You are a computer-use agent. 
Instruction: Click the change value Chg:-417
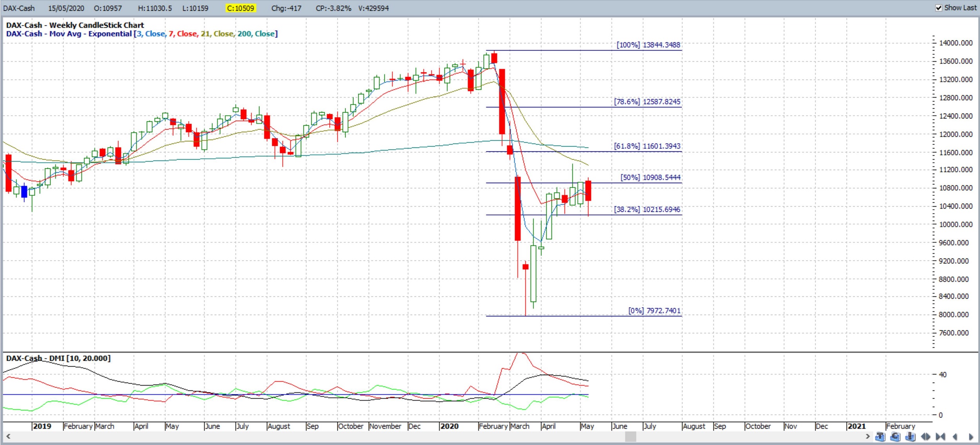pos(286,8)
